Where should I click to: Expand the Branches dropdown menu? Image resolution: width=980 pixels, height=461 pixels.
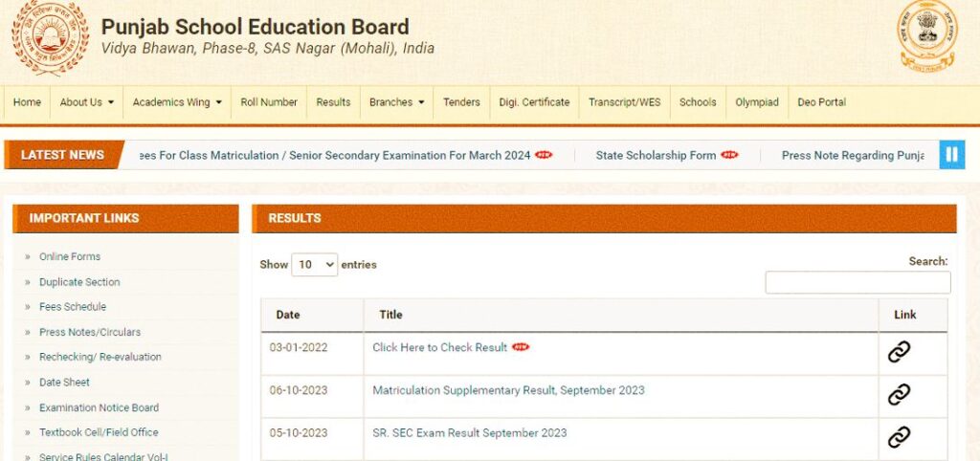point(396,102)
